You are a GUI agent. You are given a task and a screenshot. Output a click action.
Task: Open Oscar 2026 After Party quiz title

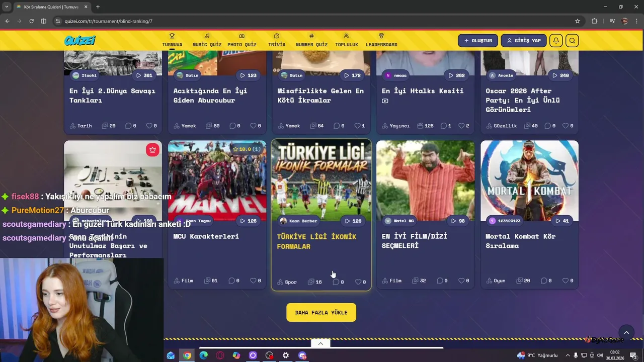pyautogui.click(x=523, y=100)
